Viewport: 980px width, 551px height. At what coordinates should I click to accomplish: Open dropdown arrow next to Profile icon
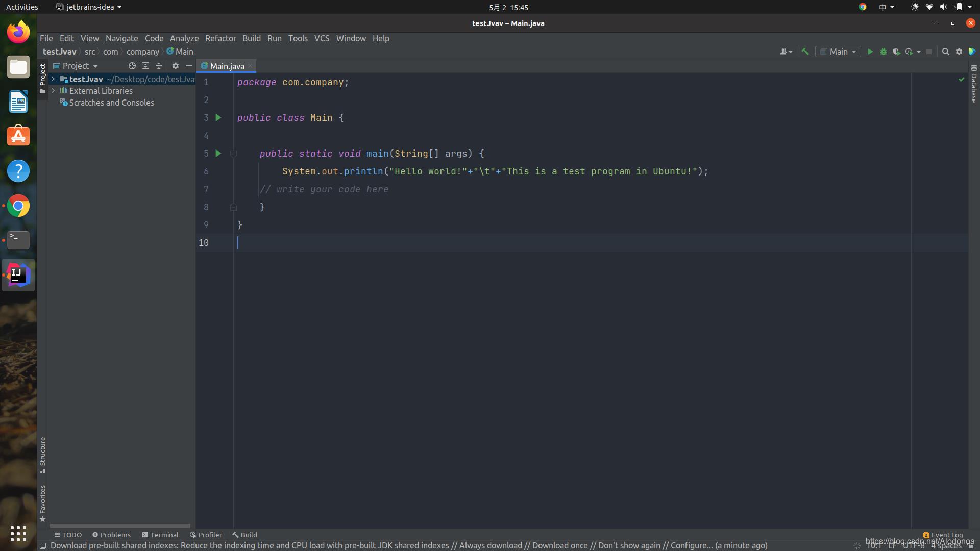918,52
